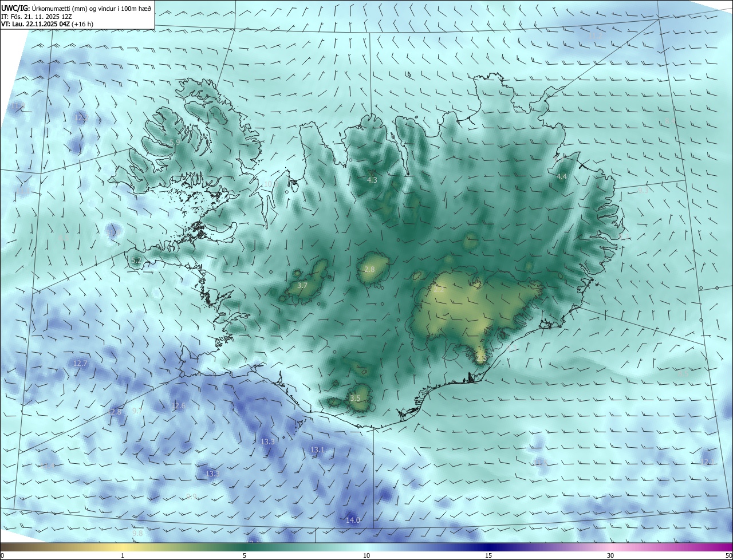Click the 3.7 value label on the map
The width and height of the screenshot is (733, 560).
303,285
